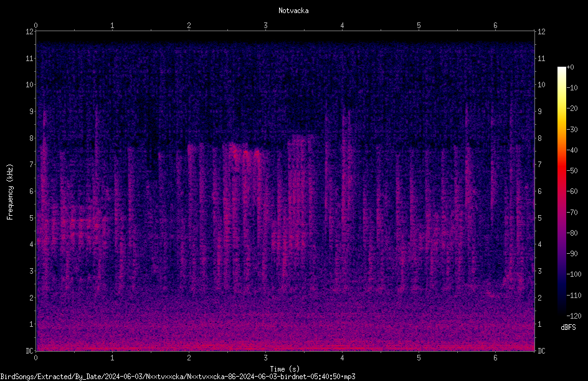Click the 3 second mark on top axis
588x381 pixels.
(265, 26)
